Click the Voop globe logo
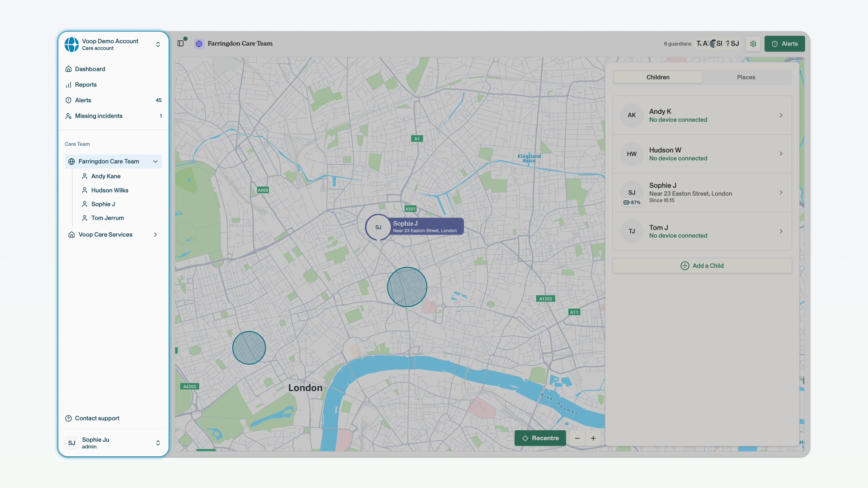The image size is (868, 488). pos(71,44)
